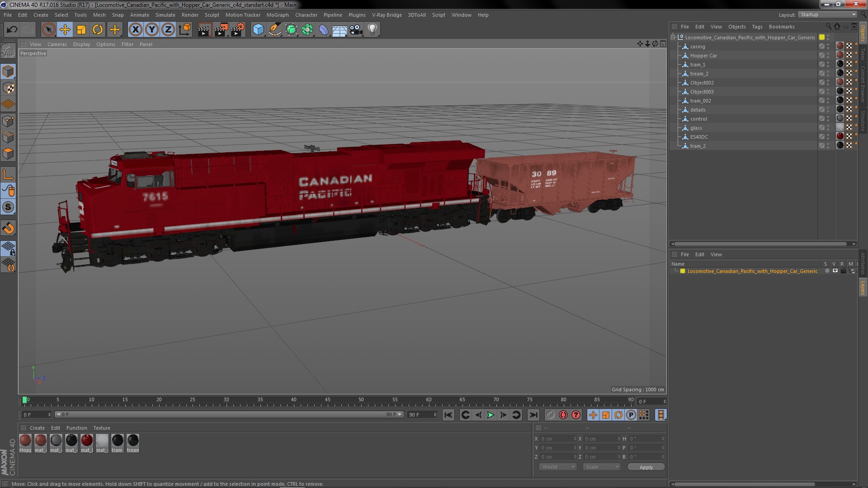Activate the Rotate tool
The width and height of the screenshot is (868, 488).
(98, 30)
